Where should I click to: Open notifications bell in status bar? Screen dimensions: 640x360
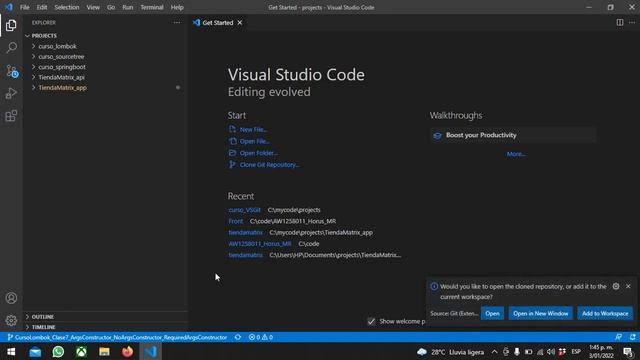[x=632, y=337]
